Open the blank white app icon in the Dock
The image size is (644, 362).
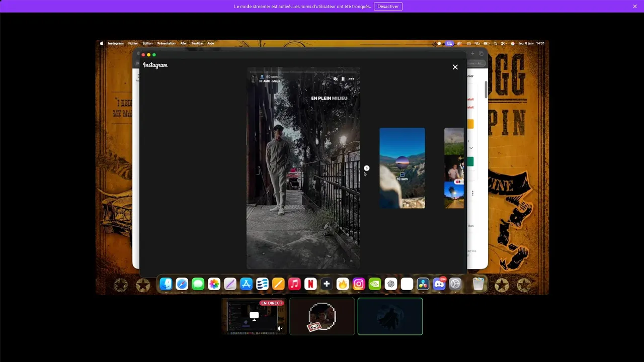407,284
